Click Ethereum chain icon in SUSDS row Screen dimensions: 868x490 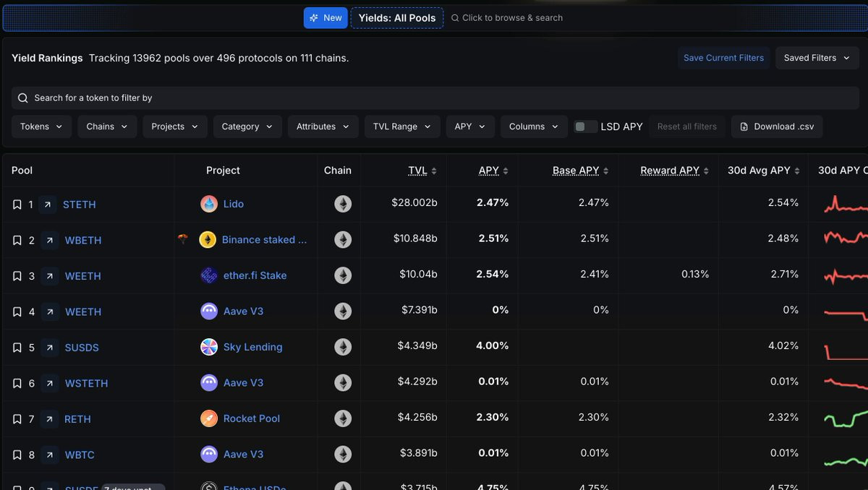(x=343, y=347)
